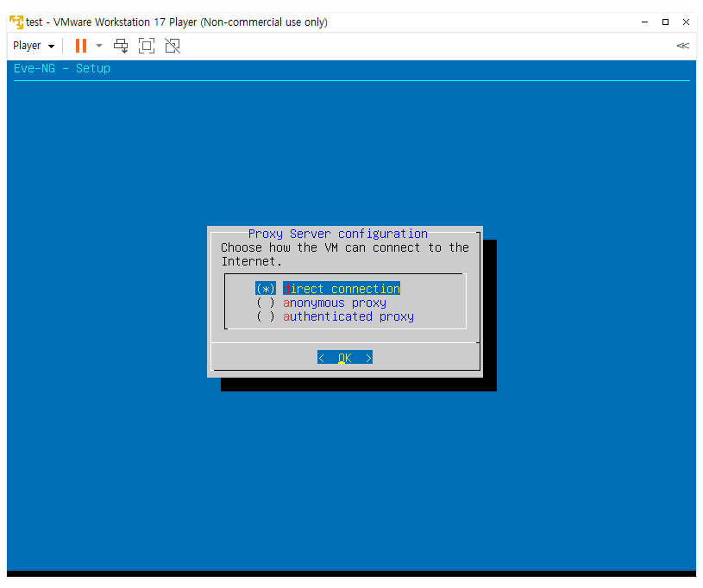Minimize the VMware Player window

tap(644, 22)
